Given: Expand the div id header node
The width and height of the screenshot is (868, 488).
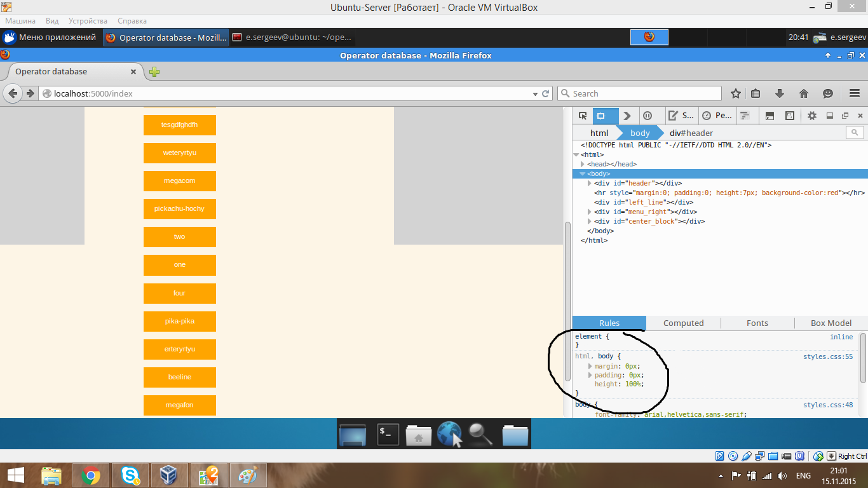Looking at the screenshot, I should (x=590, y=183).
